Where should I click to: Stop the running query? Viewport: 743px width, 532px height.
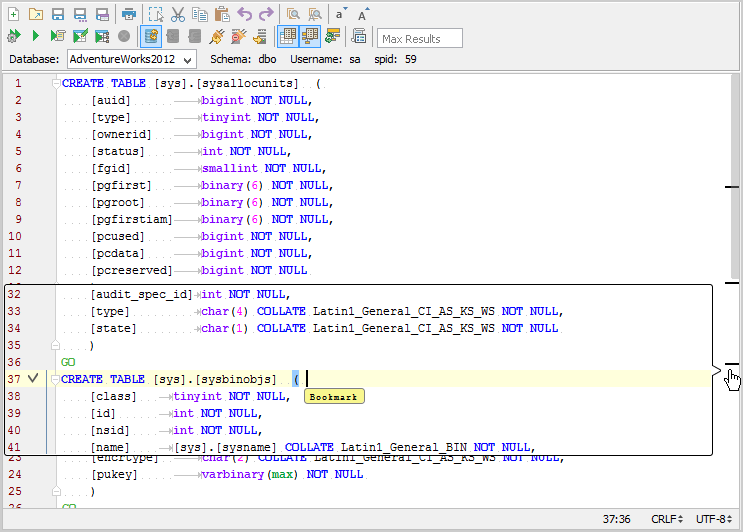(x=124, y=36)
